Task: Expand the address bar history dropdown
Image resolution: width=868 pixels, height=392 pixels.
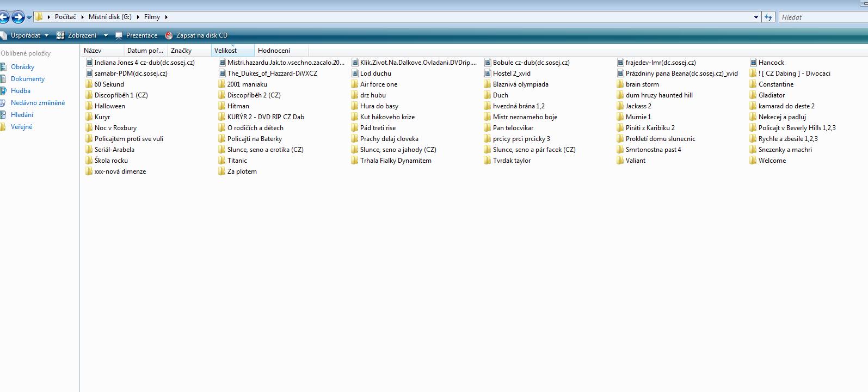Action: pyautogui.click(x=756, y=17)
